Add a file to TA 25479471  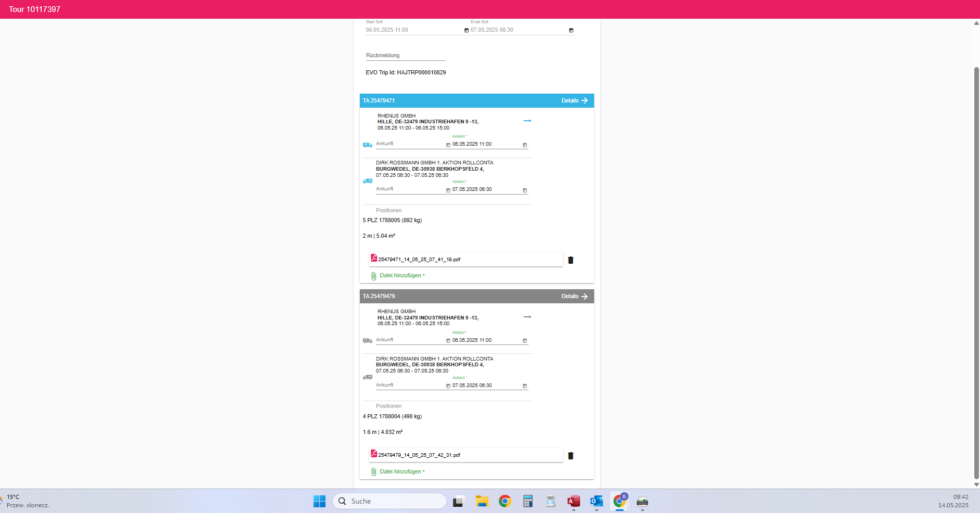[x=402, y=276]
